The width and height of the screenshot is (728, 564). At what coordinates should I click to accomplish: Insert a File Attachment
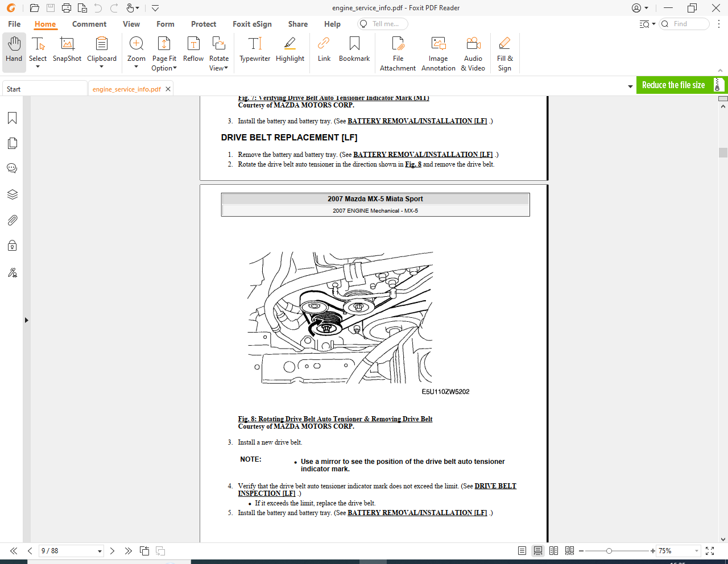point(398,53)
